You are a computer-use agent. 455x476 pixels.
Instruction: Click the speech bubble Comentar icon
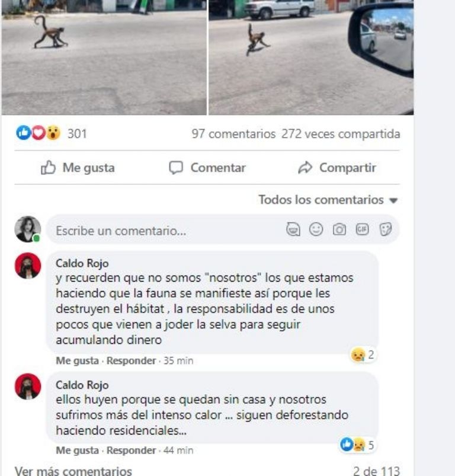click(176, 168)
